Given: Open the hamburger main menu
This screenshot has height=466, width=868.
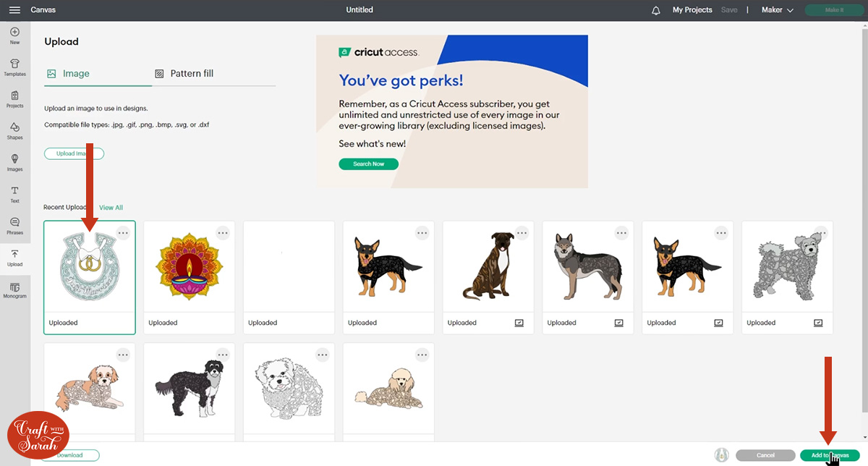Looking at the screenshot, I should click(14, 10).
